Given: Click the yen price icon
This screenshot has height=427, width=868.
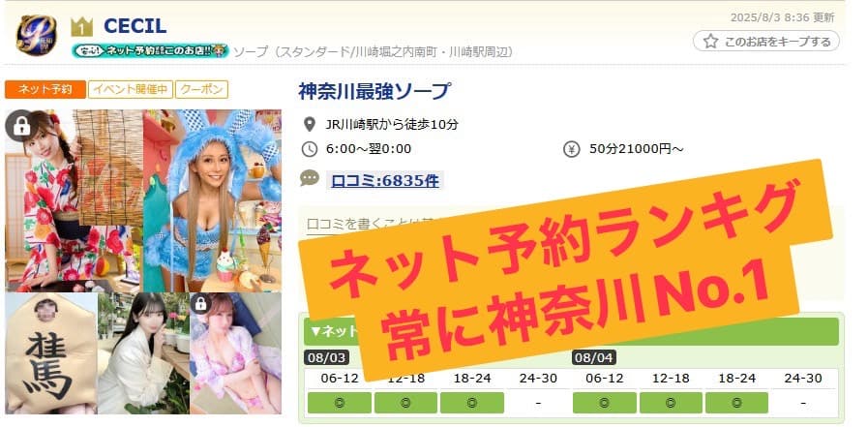Looking at the screenshot, I should click(x=571, y=149).
